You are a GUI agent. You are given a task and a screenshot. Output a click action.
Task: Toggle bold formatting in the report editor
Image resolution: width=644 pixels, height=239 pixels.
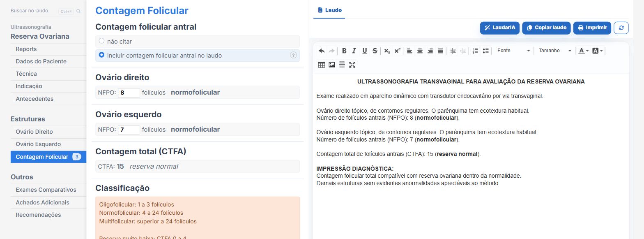(344, 51)
